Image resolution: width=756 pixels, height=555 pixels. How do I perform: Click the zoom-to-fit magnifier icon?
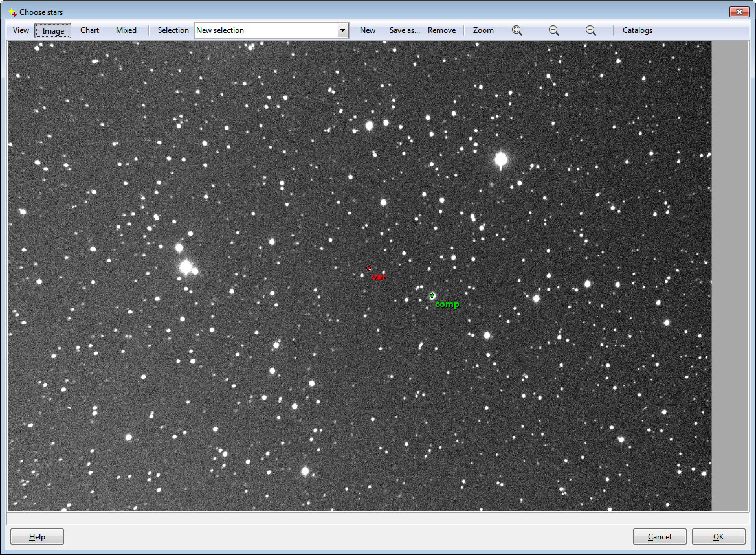pyautogui.click(x=517, y=30)
